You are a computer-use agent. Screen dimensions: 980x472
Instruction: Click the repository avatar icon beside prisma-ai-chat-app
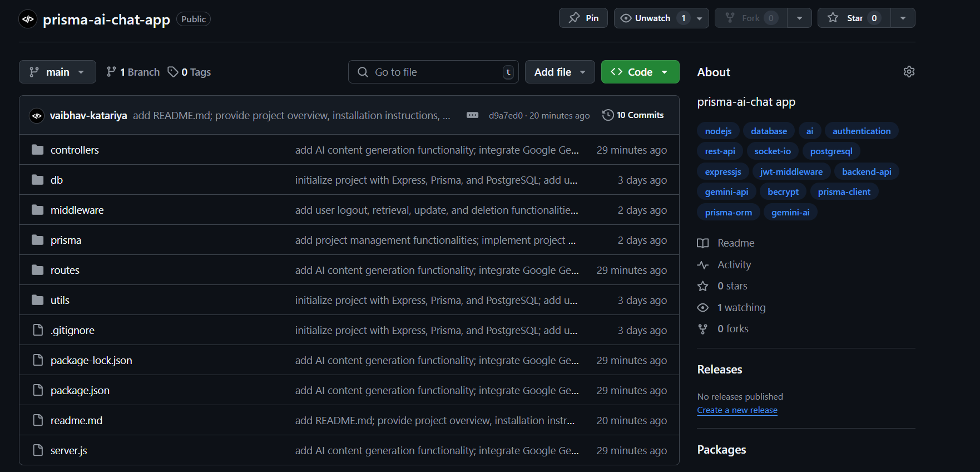point(28,19)
